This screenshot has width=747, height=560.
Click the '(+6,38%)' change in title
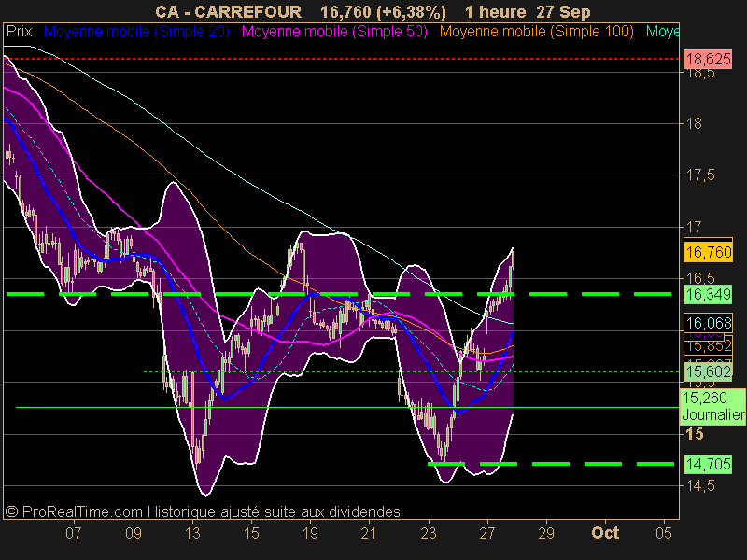tap(411, 12)
